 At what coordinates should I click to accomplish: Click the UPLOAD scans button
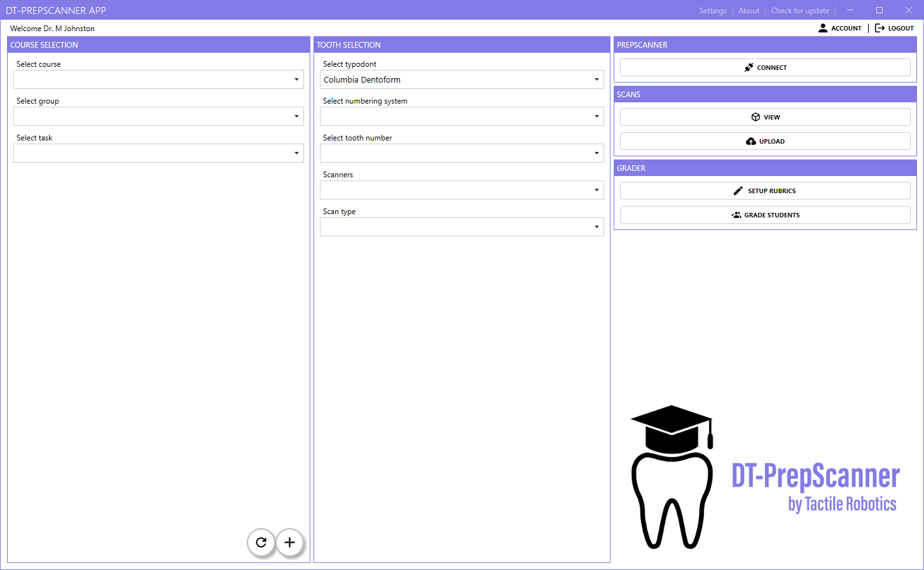point(765,141)
